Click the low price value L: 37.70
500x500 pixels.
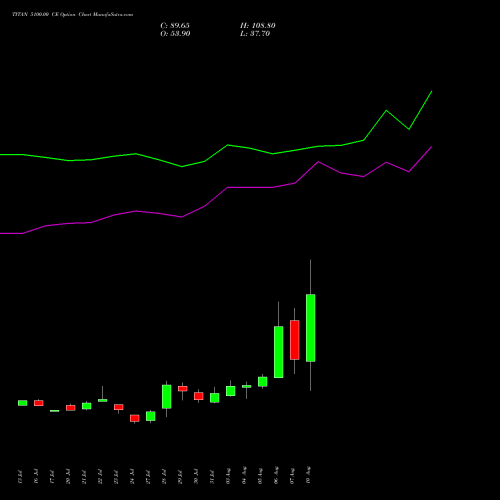click(255, 34)
